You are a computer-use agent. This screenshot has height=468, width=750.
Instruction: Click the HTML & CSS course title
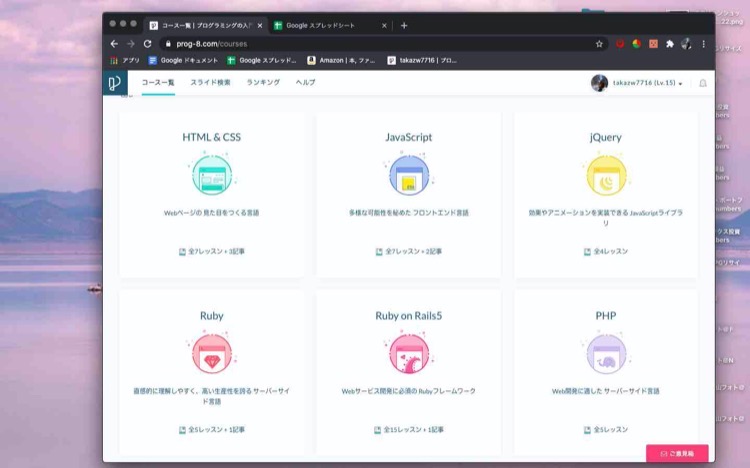[211, 137]
